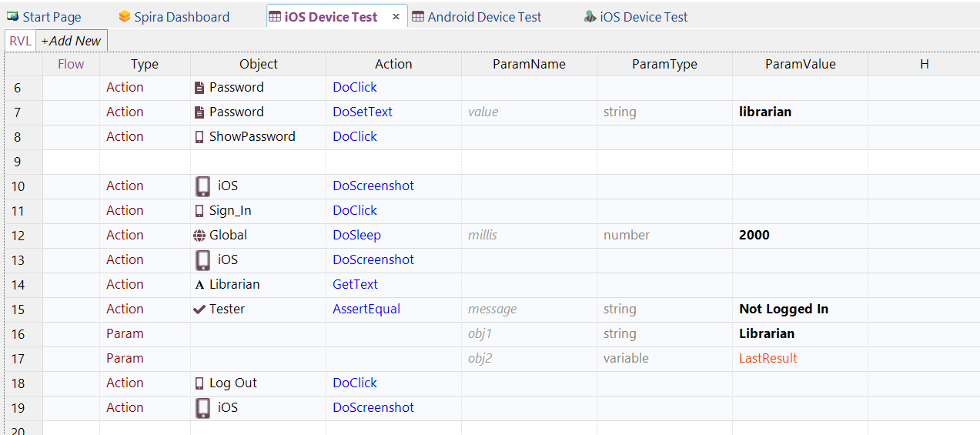Click the phone icon beside ShowPassword

point(200,137)
